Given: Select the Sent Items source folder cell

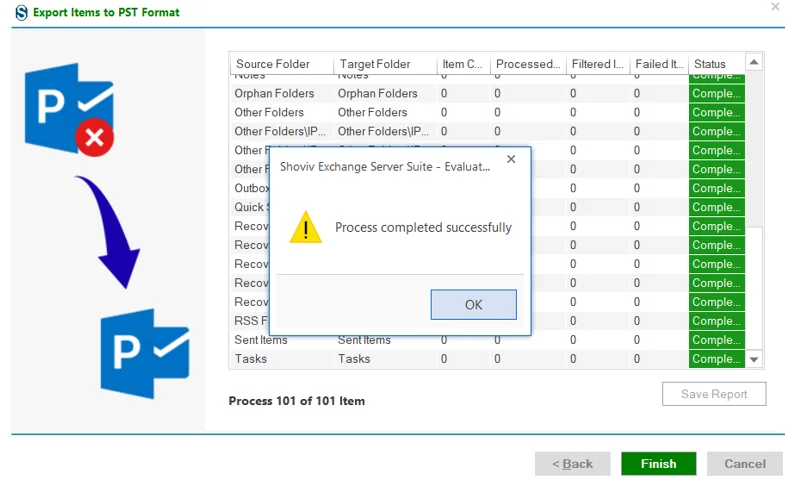Looking at the screenshot, I should [282, 340].
